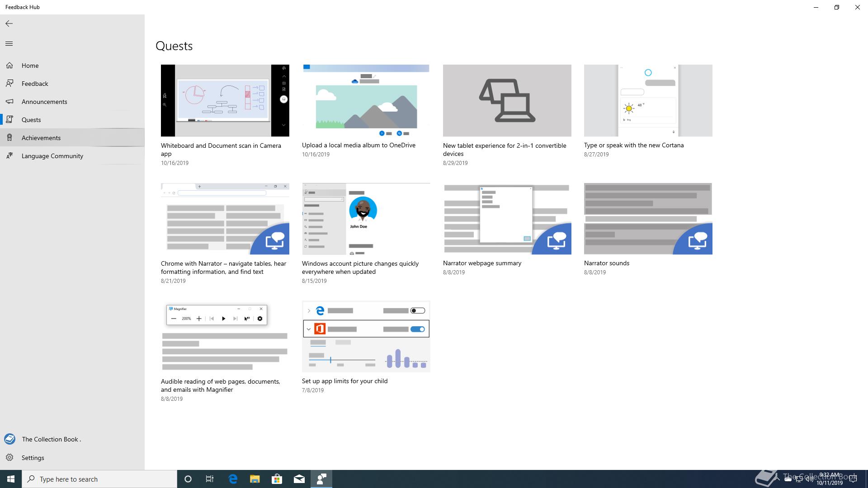
Task: Click the Announcements megaphone icon
Action: click(9, 102)
